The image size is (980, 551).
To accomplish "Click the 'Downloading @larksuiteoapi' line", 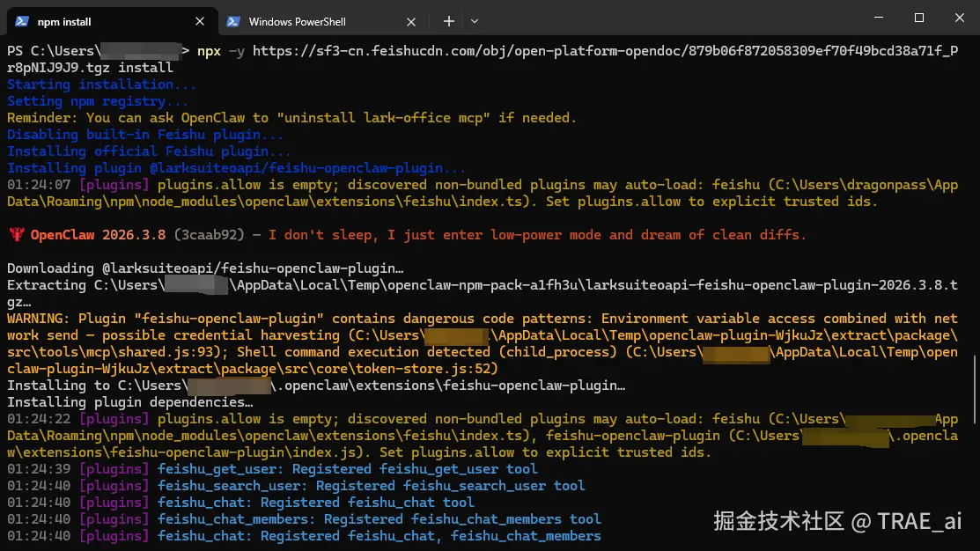I will pyautogui.click(x=205, y=268).
